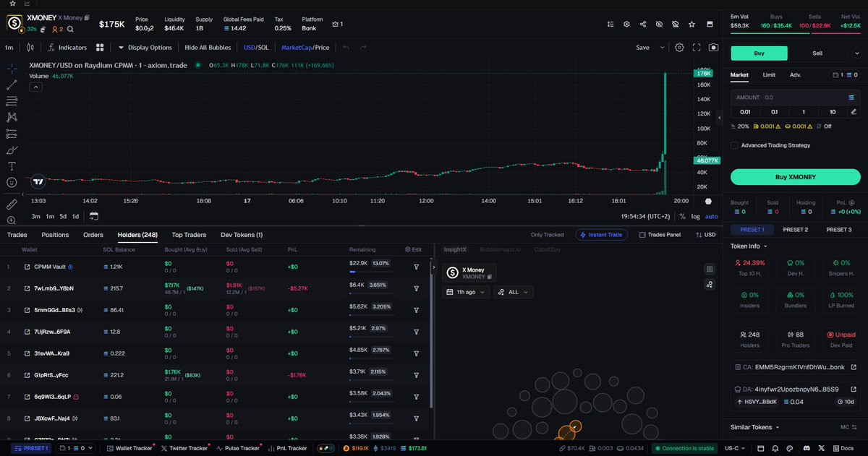
Task: Search XMONEY with magnifier icon
Action: point(70,29)
